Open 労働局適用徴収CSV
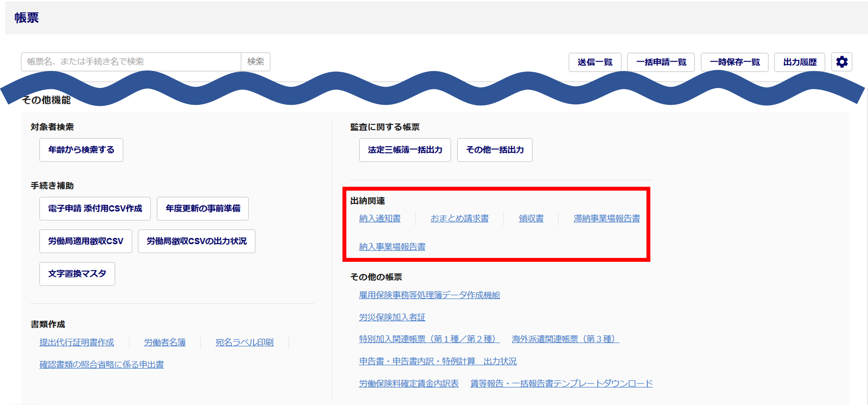The height and width of the screenshot is (405, 868). (86, 241)
